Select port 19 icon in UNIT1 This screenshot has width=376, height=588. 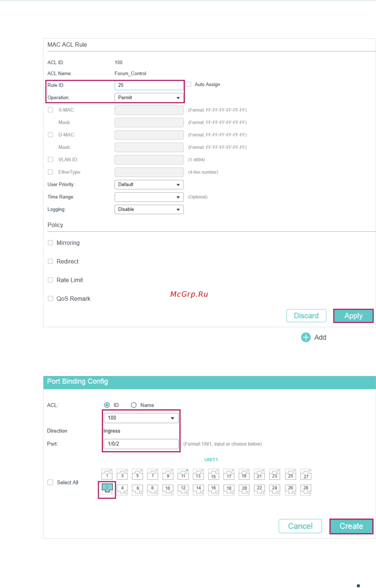pyautogui.click(x=244, y=475)
